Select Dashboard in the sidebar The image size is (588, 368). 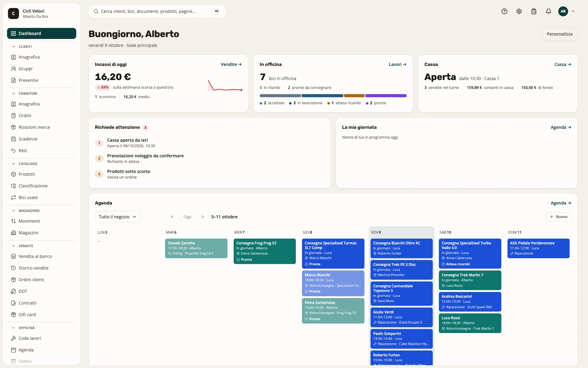(42, 33)
